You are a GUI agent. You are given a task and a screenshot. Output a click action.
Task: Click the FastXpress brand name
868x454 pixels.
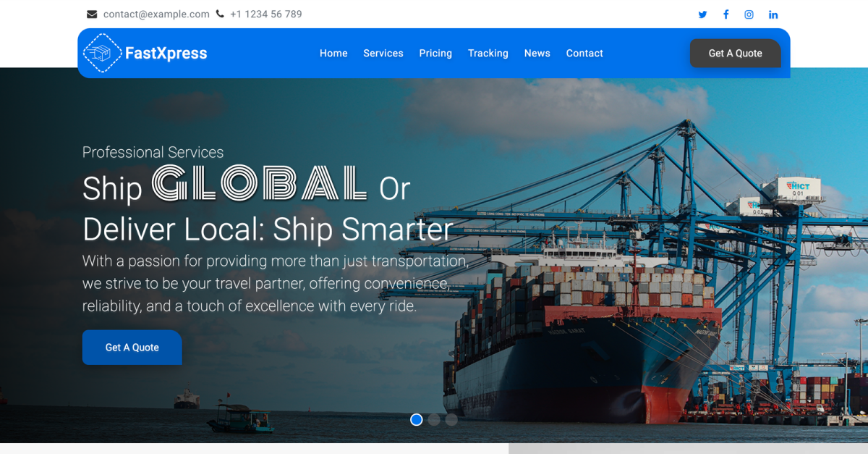(166, 53)
